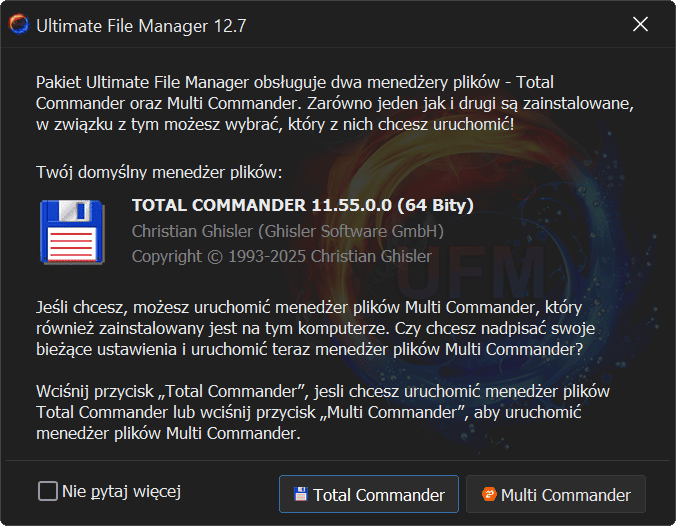This screenshot has height=526, width=676.
Task: Click the floppy icon on Total Commander button
Action: pyautogui.click(x=300, y=494)
